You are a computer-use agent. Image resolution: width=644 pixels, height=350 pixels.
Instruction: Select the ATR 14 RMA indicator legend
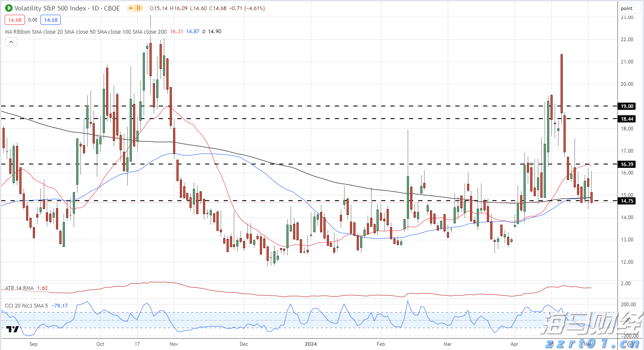[x=19, y=288]
